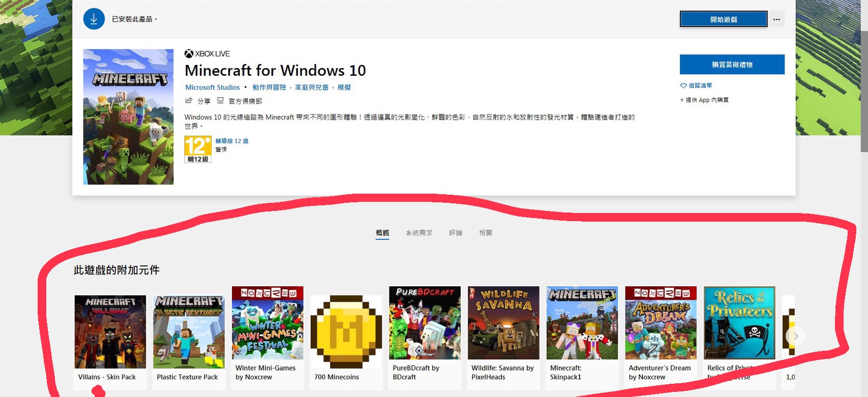Image resolution: width=868 pixels, height=397 pixels.
Task: Click the blue download arrow icon
Action: [94, 19]
